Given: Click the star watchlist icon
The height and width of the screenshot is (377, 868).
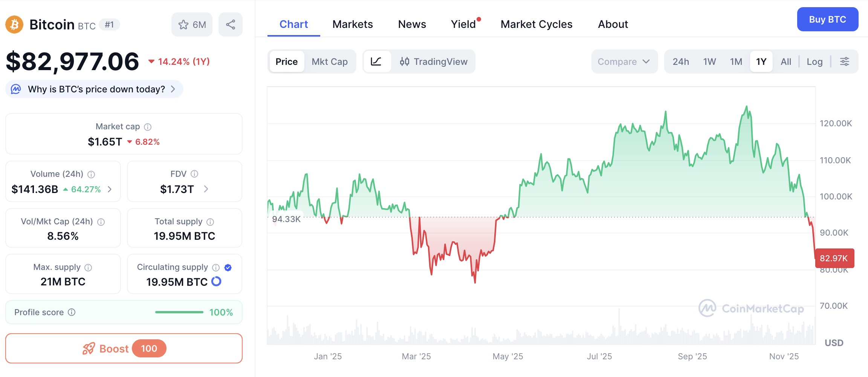Looking at the screenshot, I should pyautogui.click(x=183, y=25).
